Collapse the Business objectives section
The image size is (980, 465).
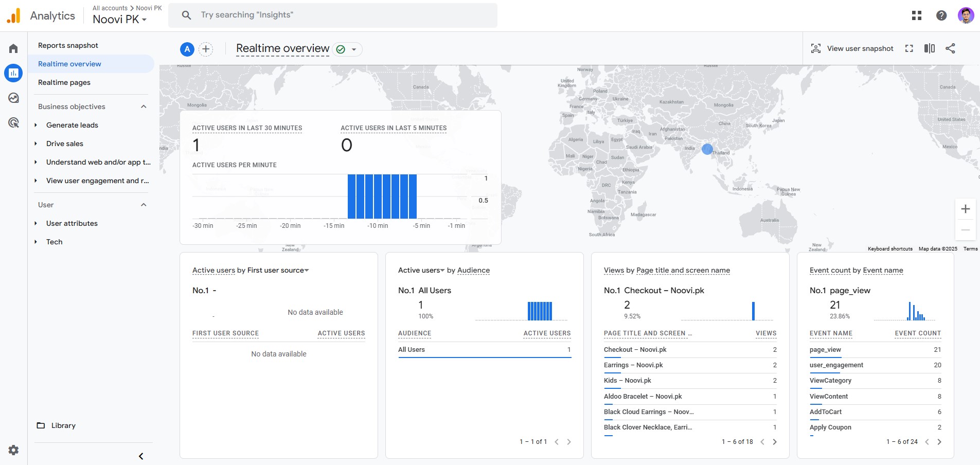pyautogui.click(x=144, y=106)
